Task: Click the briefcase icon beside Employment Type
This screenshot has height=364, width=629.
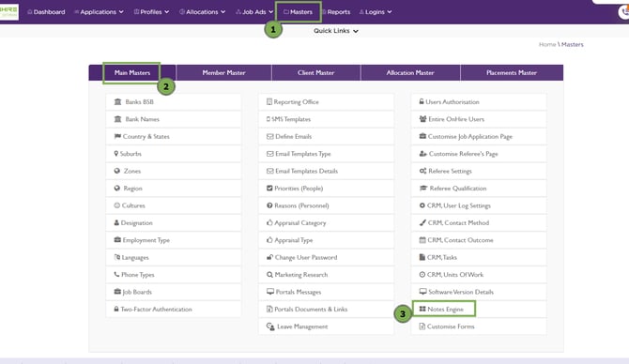Action: click(x=117, y=240)
